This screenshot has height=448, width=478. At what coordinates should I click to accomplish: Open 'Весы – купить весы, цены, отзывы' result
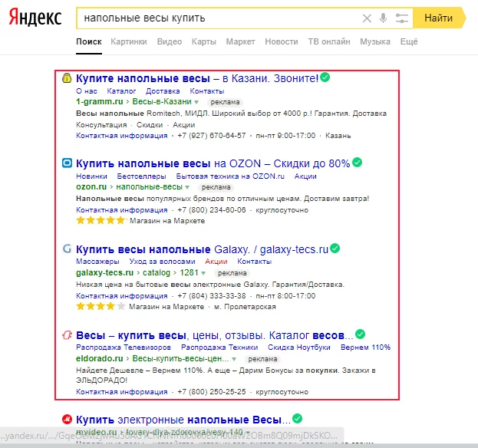point(215,335)
